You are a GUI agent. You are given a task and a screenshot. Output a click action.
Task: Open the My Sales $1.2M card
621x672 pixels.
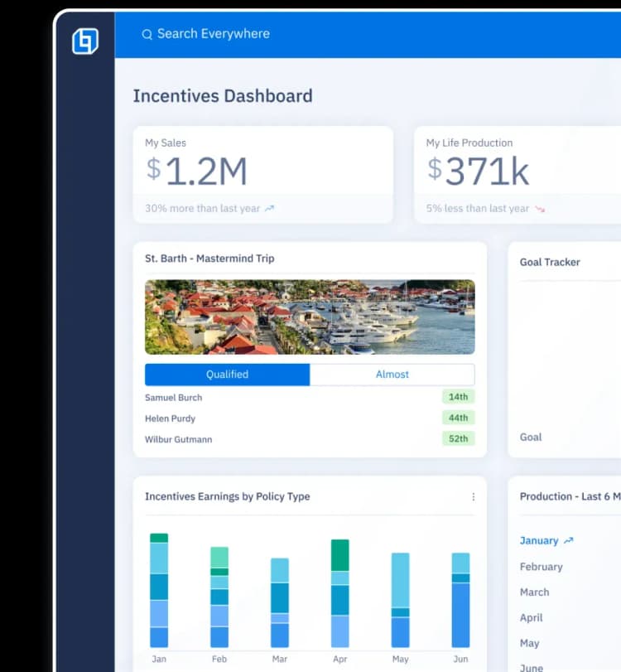point(262,174)
